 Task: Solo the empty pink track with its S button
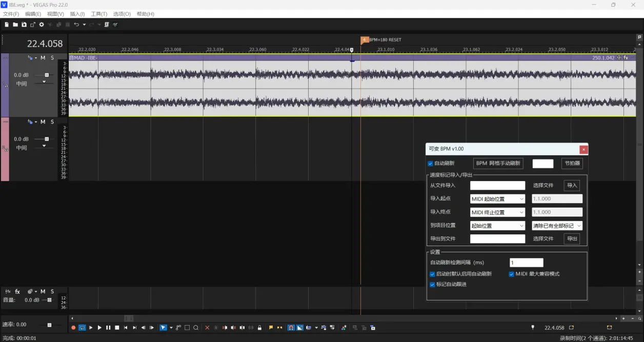[52, 122]
